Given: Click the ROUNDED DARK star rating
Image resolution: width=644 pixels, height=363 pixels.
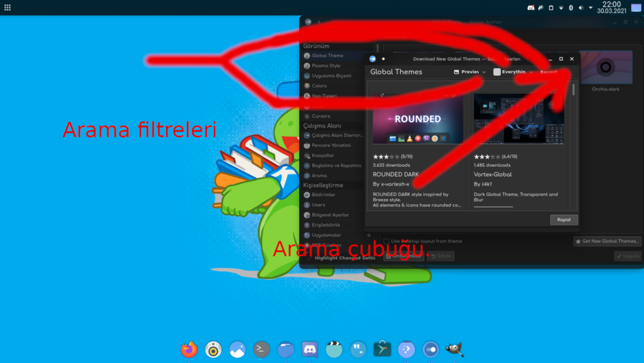Looking at the screenshot, I should pos(386,157).
